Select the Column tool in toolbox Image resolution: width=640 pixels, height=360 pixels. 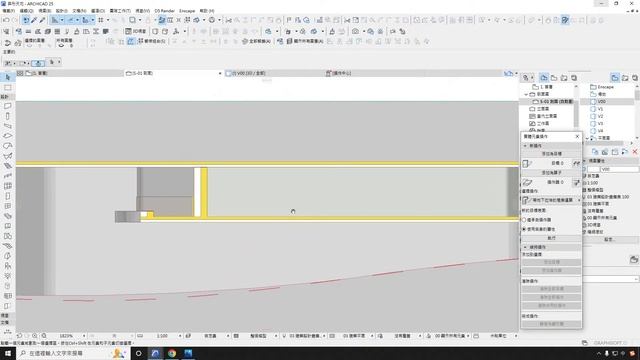(x=8, y=116)
